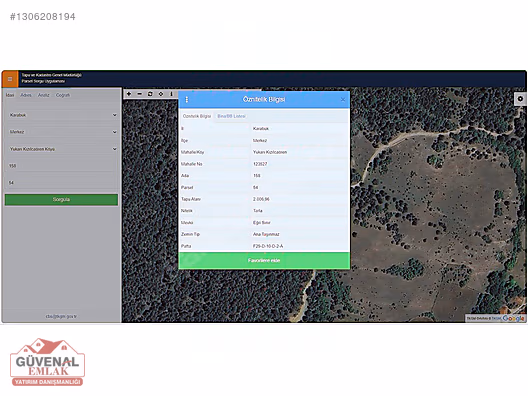Click the Parsel input field with 54
The width and height of the screenshot is (528, 396).
[61, 183]
